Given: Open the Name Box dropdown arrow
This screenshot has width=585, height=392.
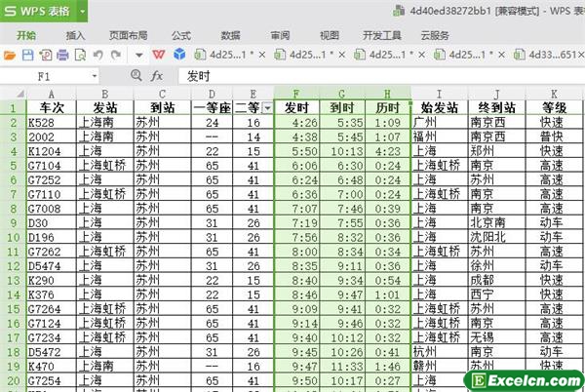Looking at the screenshot, I should 95,76.
